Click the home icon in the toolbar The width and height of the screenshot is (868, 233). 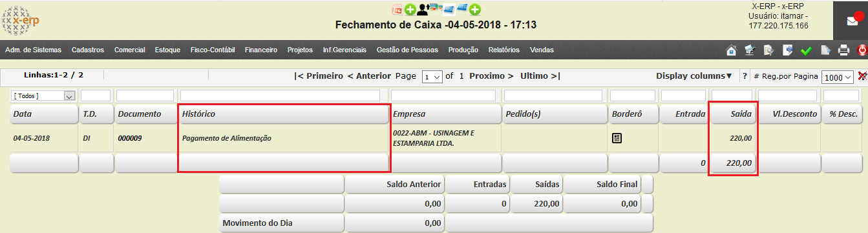coord(732,50)
